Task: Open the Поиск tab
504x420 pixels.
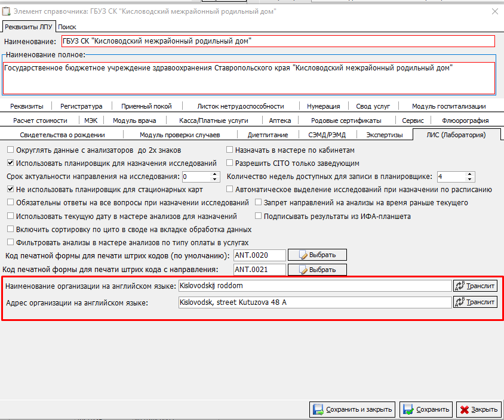Action: [x=67, y=27]
